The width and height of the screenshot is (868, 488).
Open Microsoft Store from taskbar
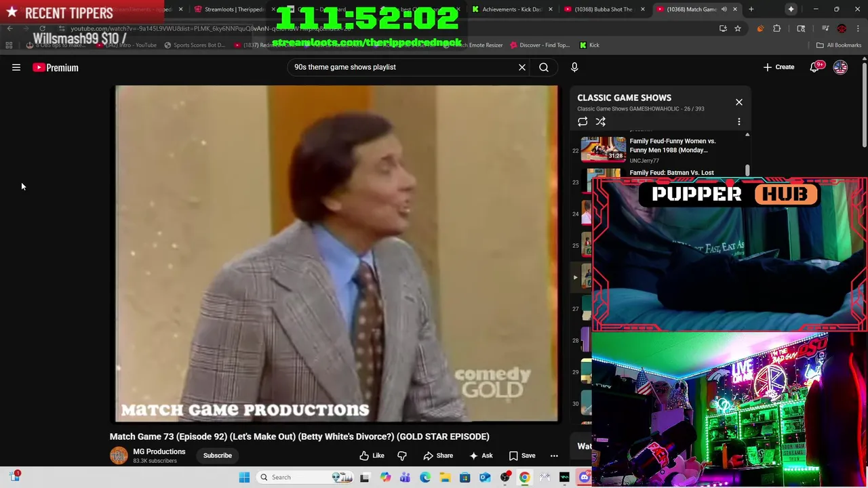pos(465,477)
